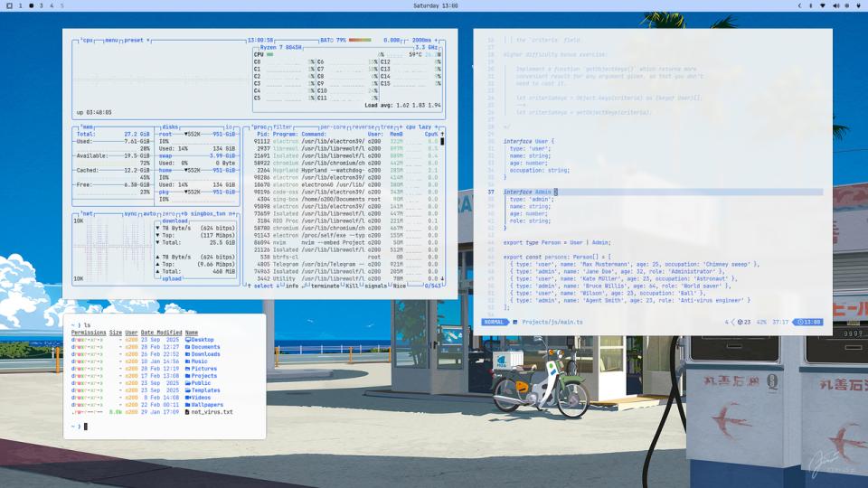Click the Program: column header
Viewport: 868px width, 488px height.
click(x=286, y=134)
